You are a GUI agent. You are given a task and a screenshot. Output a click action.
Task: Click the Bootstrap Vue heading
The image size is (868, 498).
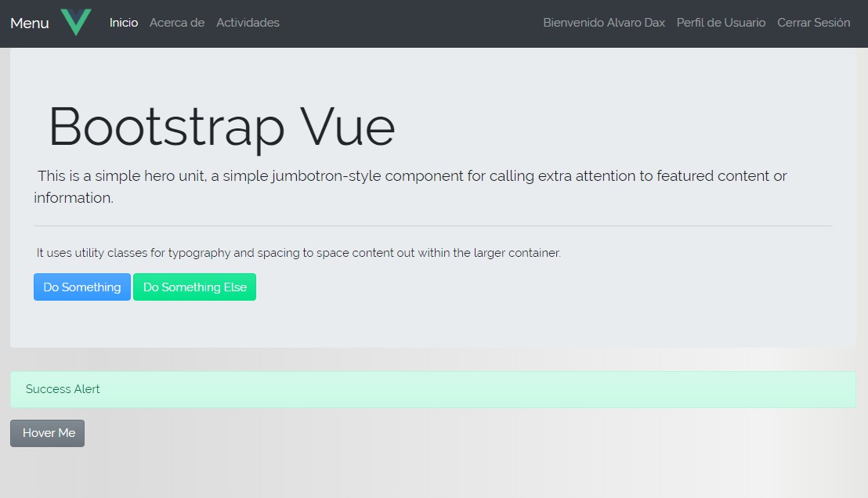(x=222, y=126)
